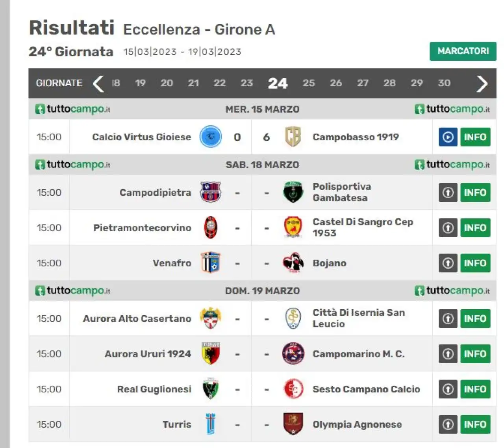
Task: Click the Turris team logo
Action: tap(211, 424)
